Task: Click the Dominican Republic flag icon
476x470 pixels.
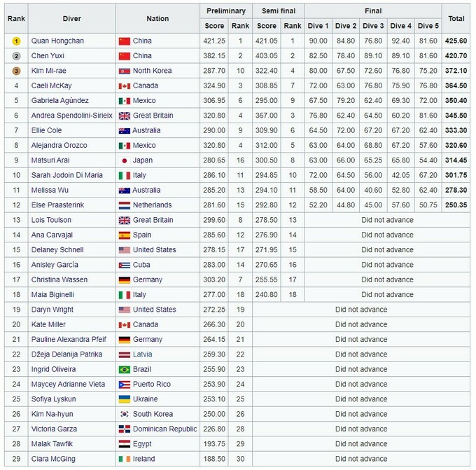Action: coord(125,429)
